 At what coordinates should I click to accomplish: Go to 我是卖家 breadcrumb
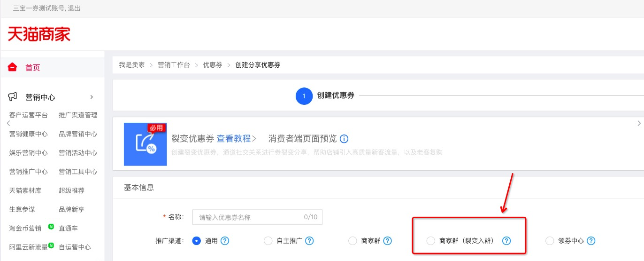[132, 65]
